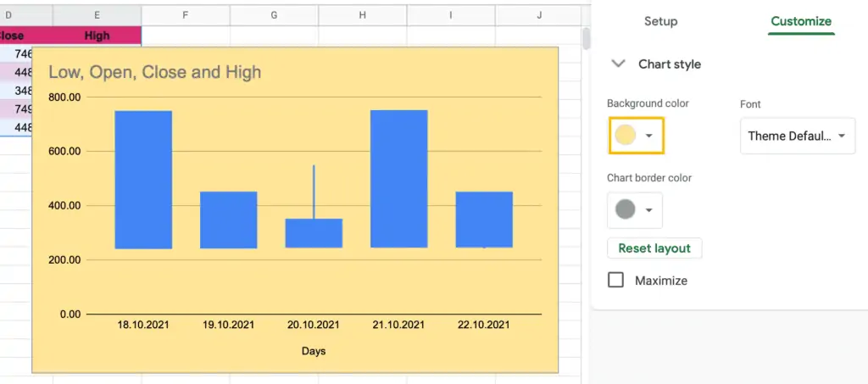Screen dimensions: 868x384
Task: Click the gray chart border color swatch
Action: 626,209
